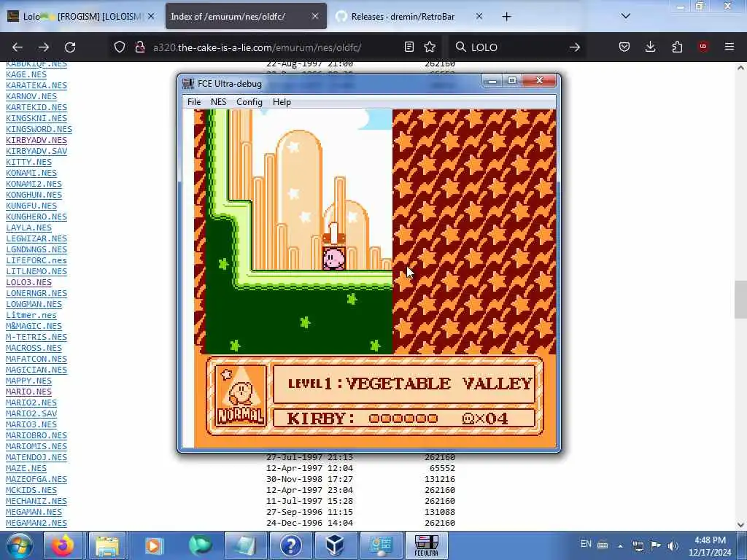Open the VirtualBox cube taskbar icon
This screenshot has height=560, width=747.
click(x=334, y=545)
